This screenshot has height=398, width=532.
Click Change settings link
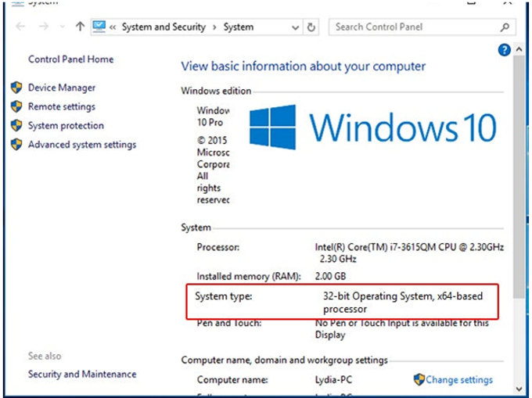(x=459, y=380)
